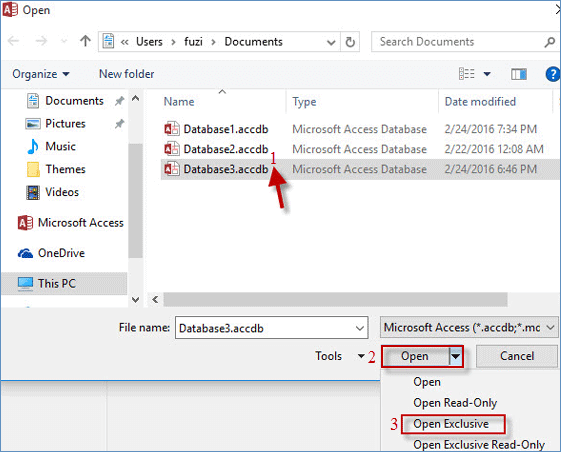
Task: Select OneDrive in navigation pane
Action: 61,253
